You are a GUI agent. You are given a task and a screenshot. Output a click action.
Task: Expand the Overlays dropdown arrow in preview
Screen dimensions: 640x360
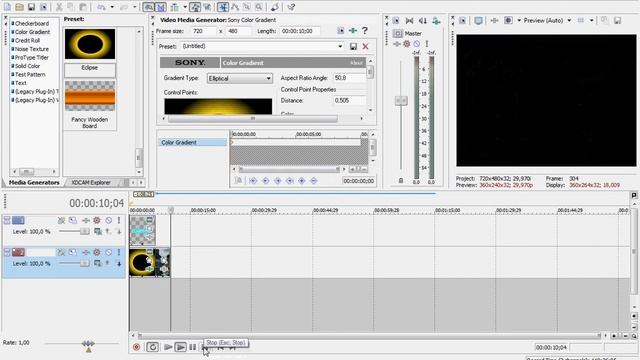[591, 20]
